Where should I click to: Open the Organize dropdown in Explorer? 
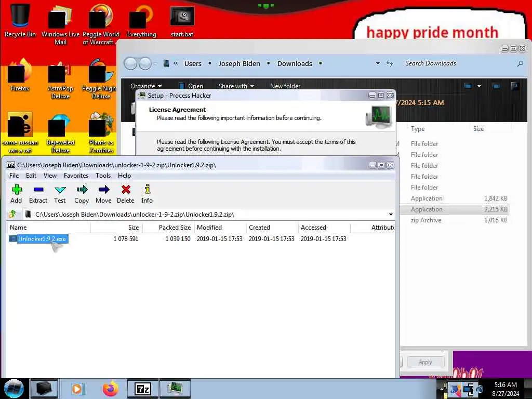tap(146, 86)
